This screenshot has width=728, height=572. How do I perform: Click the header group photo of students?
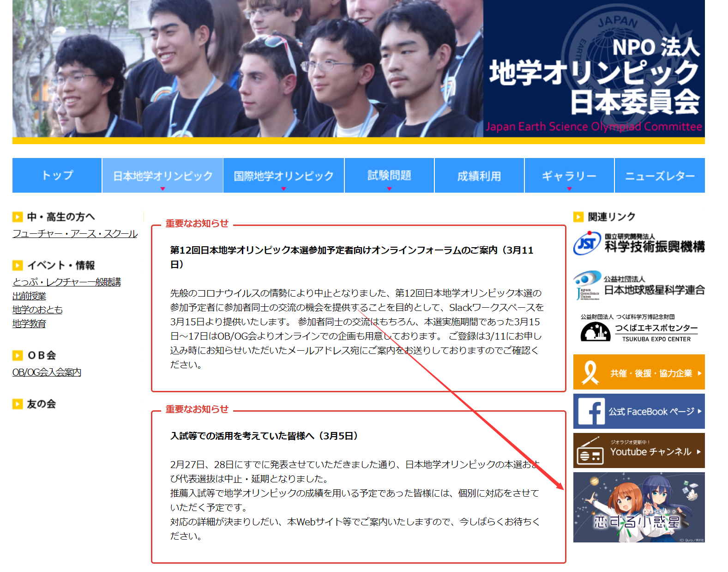pyautogui.click(x=248, y=68)
